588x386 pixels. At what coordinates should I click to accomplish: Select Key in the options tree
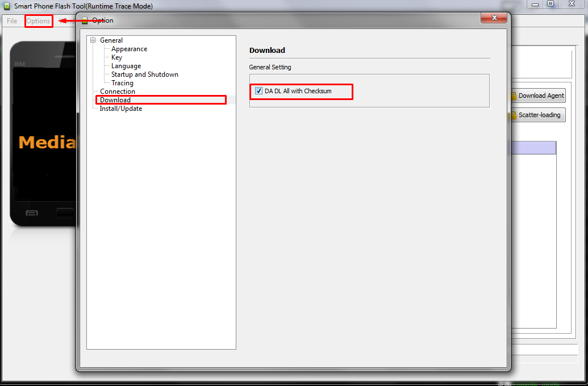pyautogui.click(x=116, y=57)
